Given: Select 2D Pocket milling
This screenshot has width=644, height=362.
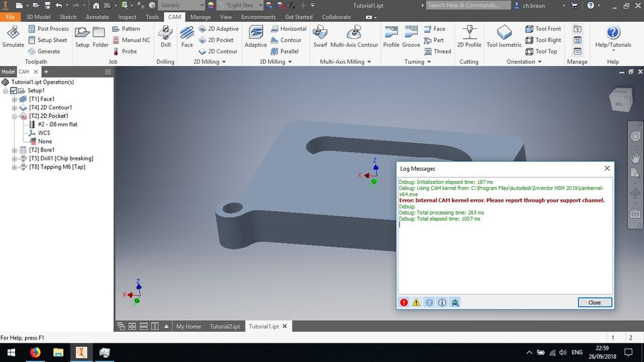Looking at the screenshot, I should pos(216,40).
